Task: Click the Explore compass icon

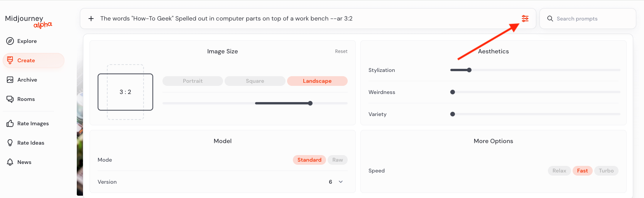Action: [10, 41]
